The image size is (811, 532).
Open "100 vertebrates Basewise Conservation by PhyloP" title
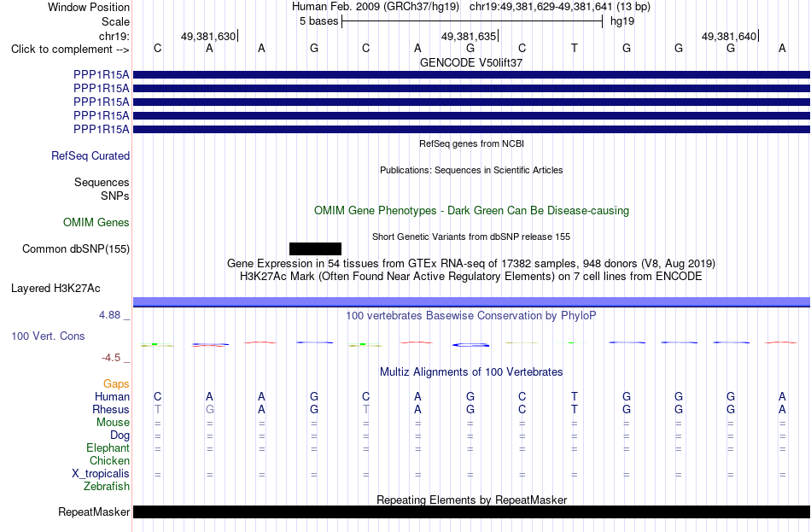pyautogui.click(x=471, y=316)
